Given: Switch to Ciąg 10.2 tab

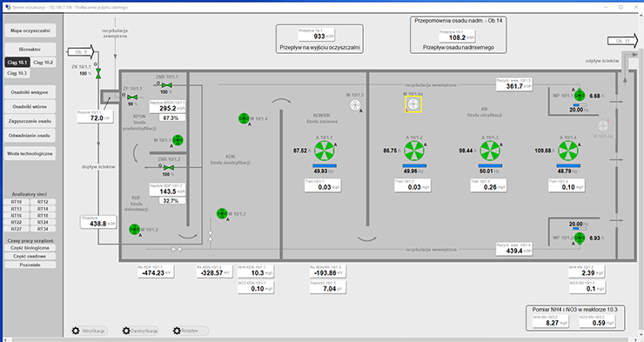Looking at the screenshot, I should (44, 63).
